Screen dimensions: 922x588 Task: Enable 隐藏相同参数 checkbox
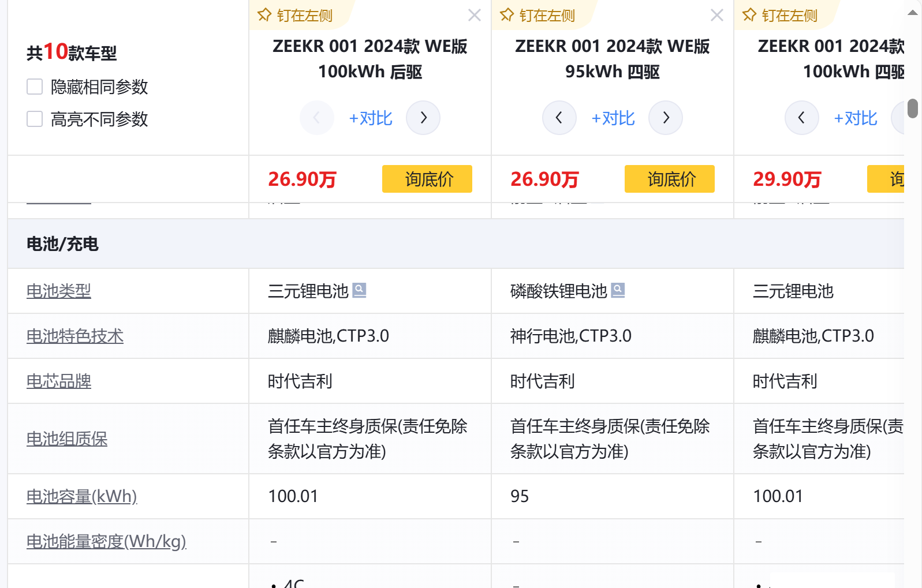[x=35, y=87]
